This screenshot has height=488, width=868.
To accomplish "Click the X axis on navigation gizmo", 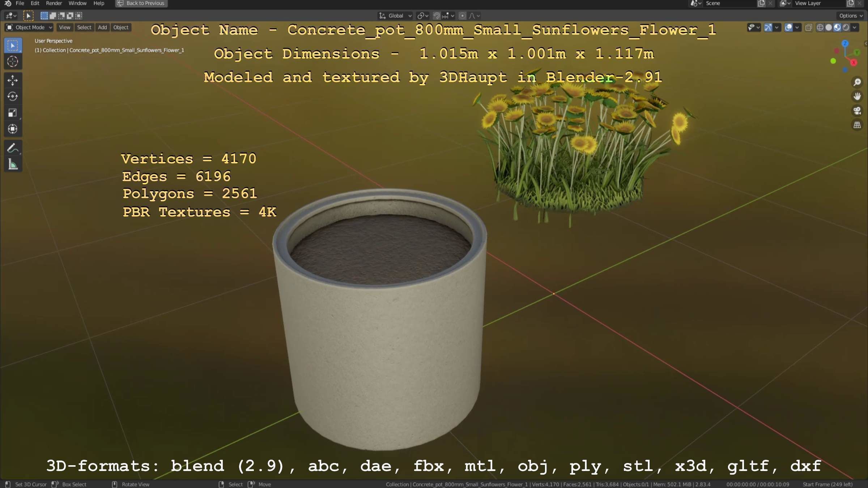I will point(854,63).
